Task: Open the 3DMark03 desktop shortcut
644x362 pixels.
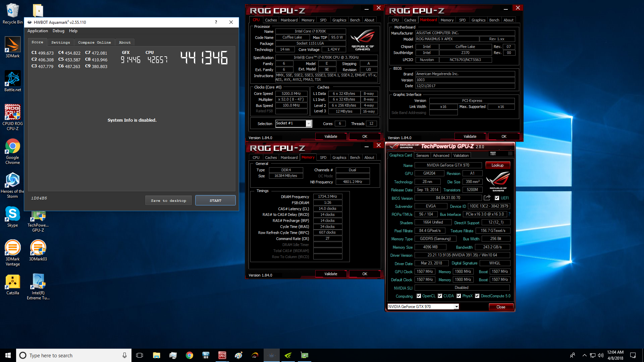Action: 38,250
